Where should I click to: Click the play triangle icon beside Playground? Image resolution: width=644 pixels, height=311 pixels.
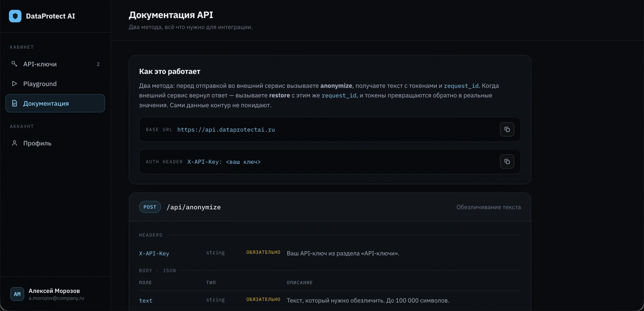(14, 84)
